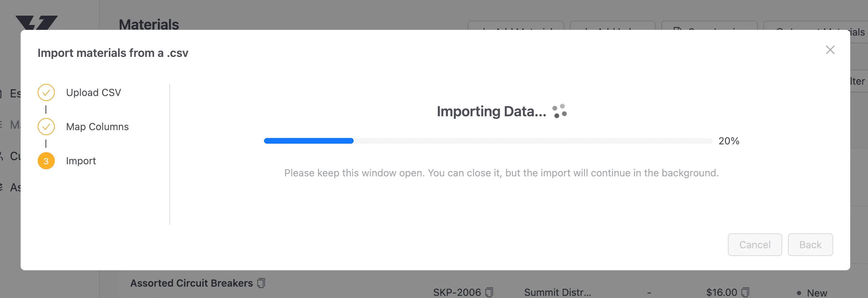Select the Customers icon in the left sidebar

2,156
